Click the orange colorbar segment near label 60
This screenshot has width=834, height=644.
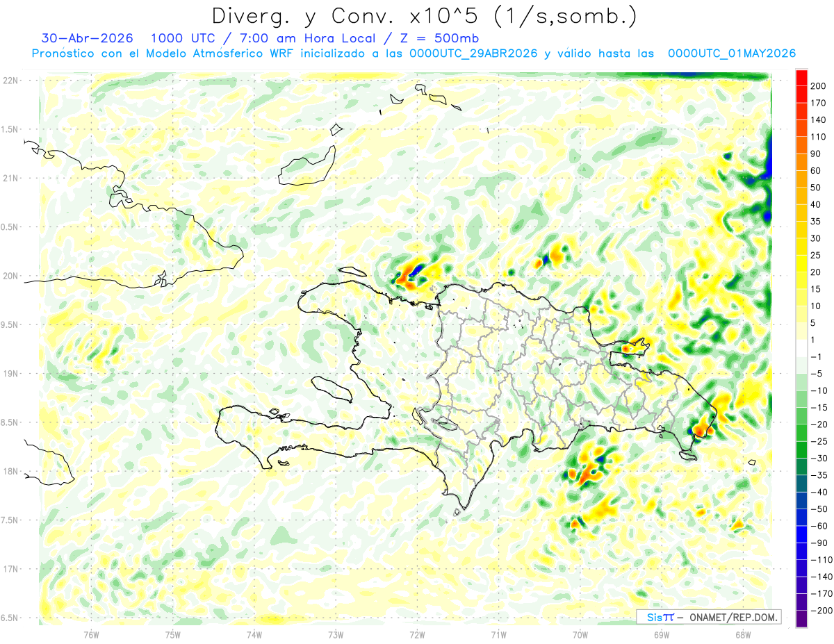(x=801, y=162)
